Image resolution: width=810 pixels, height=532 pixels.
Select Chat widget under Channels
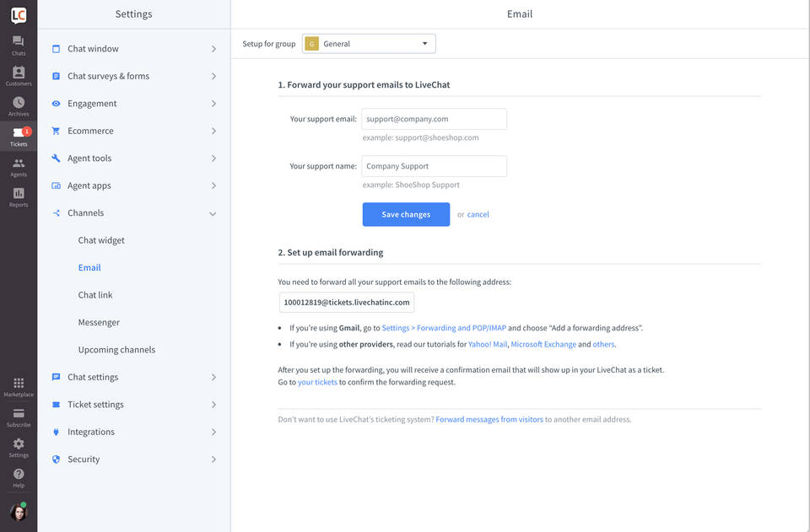(x=101, y=240)
